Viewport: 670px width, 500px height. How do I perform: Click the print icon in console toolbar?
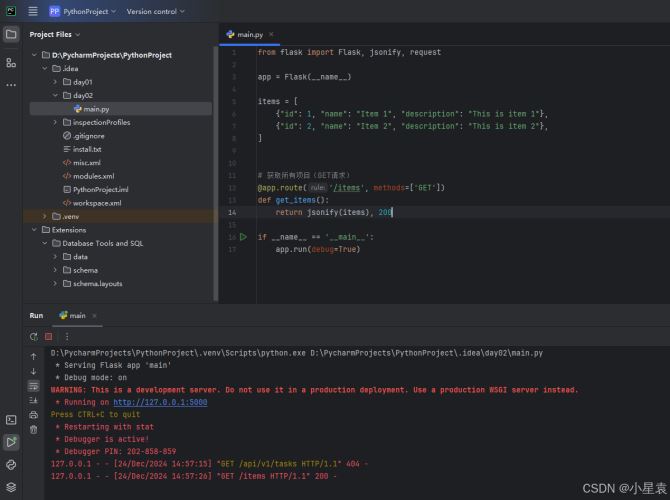(x=33, y=414)
